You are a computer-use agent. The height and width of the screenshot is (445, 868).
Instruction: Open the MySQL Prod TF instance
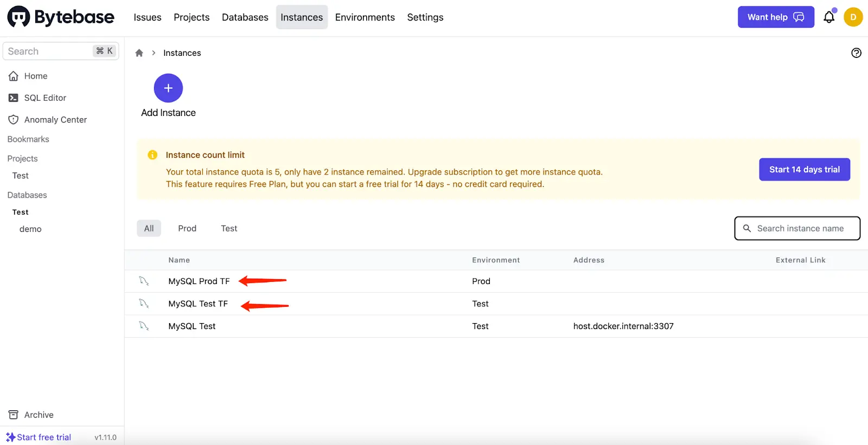click(199, 281)
